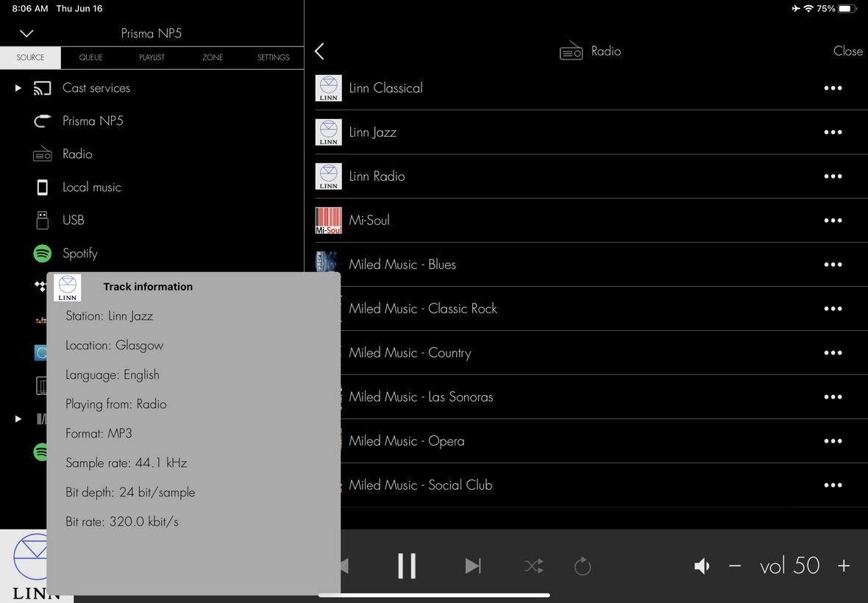Image resolution: width=868 pixels, height=603 pixels.
Task: Open more options for Miled Music - Social Club
Action: (x=833, y=485)
